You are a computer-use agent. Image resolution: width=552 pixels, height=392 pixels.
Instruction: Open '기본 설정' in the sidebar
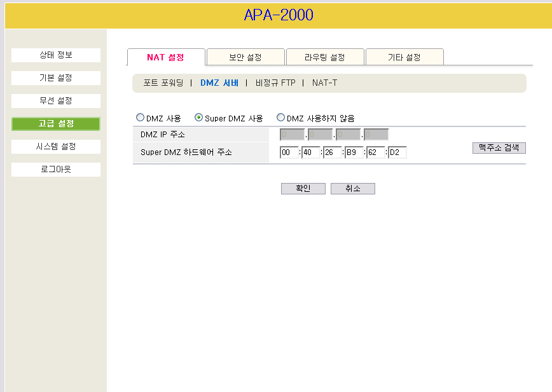click(x=56, y=78)
